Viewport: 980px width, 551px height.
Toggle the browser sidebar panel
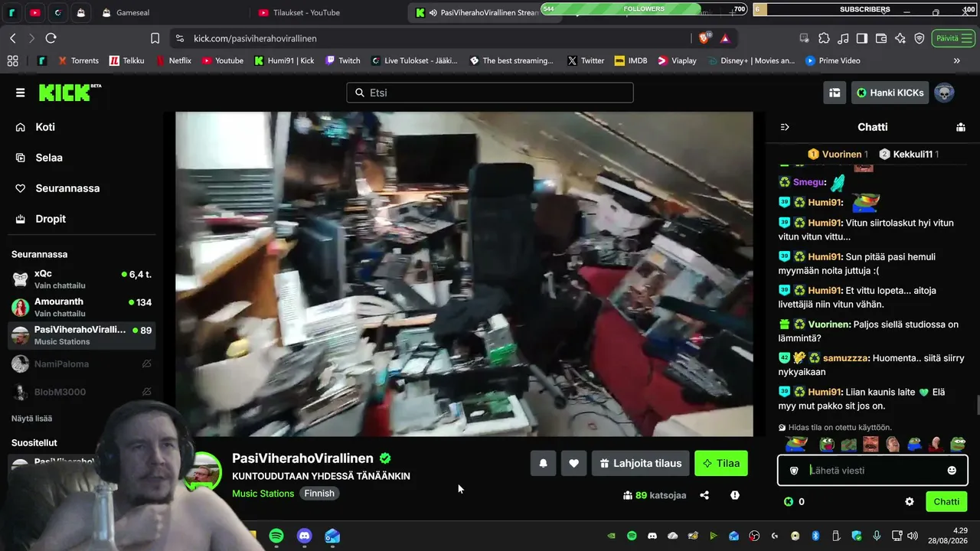(862, 38)
